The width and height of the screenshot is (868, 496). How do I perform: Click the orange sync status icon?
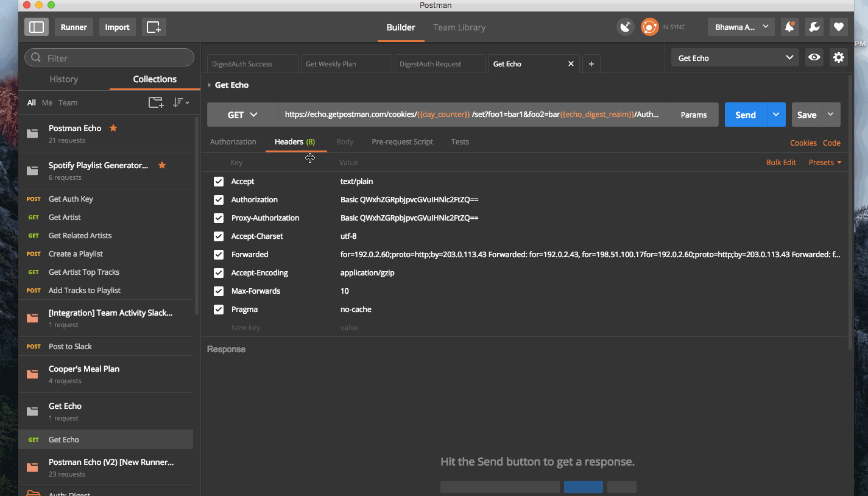[650, 27]
